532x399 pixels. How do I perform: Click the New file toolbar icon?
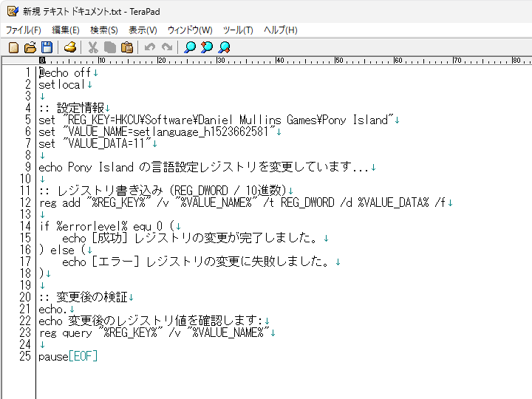point(13,47)
